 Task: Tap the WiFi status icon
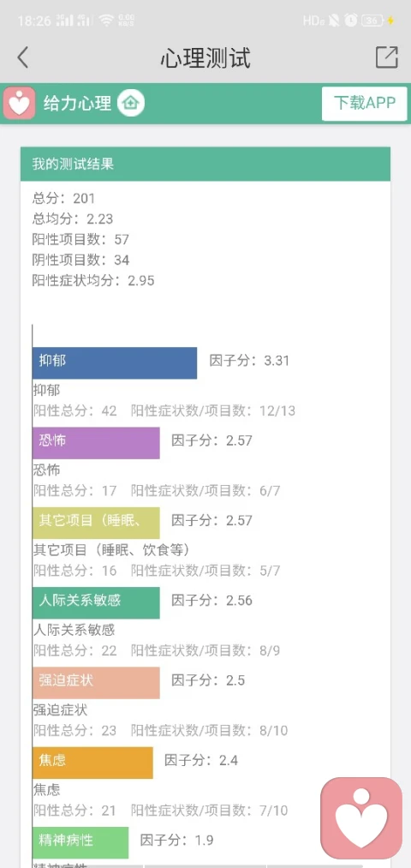(x=106, y=21)
